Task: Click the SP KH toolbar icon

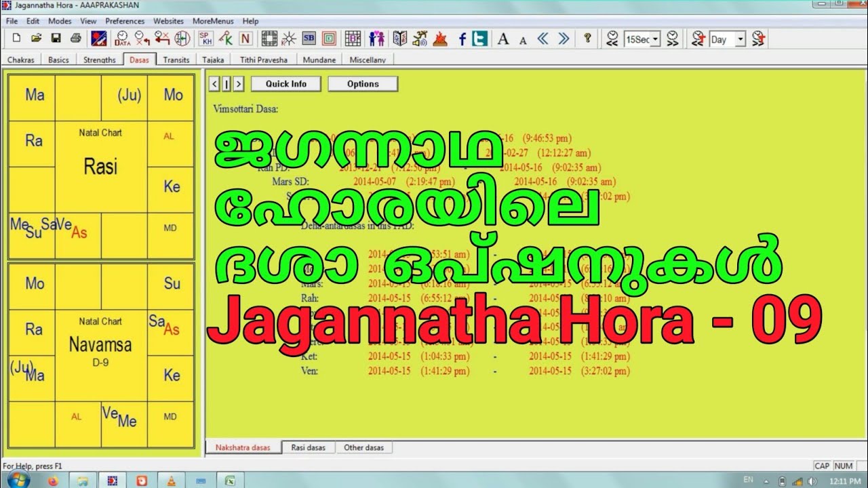Action: click(206, 39)
